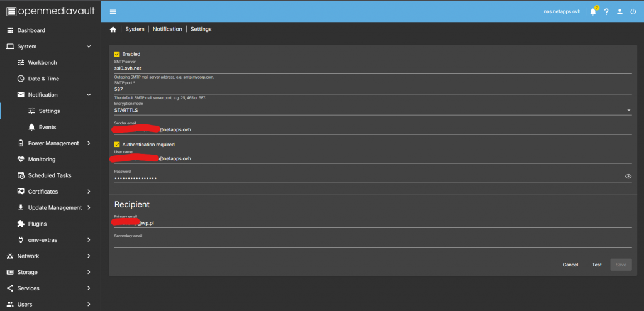
Task: Click the power icon in top bar
Action: pyautogui.click(x=633, y=11)
